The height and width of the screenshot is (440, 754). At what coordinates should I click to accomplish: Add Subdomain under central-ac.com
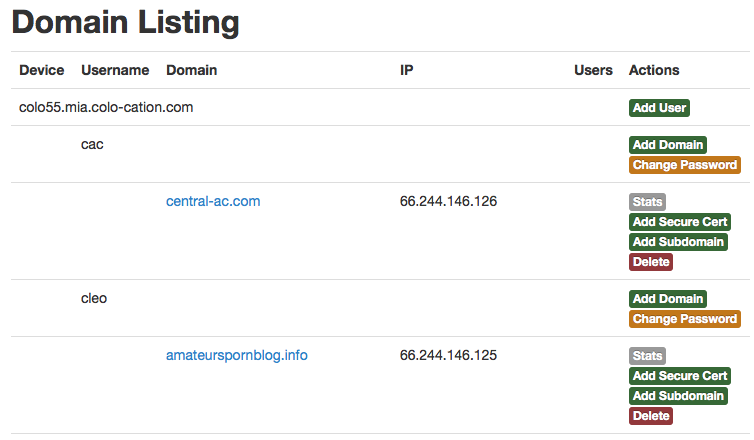coord(678,242)
